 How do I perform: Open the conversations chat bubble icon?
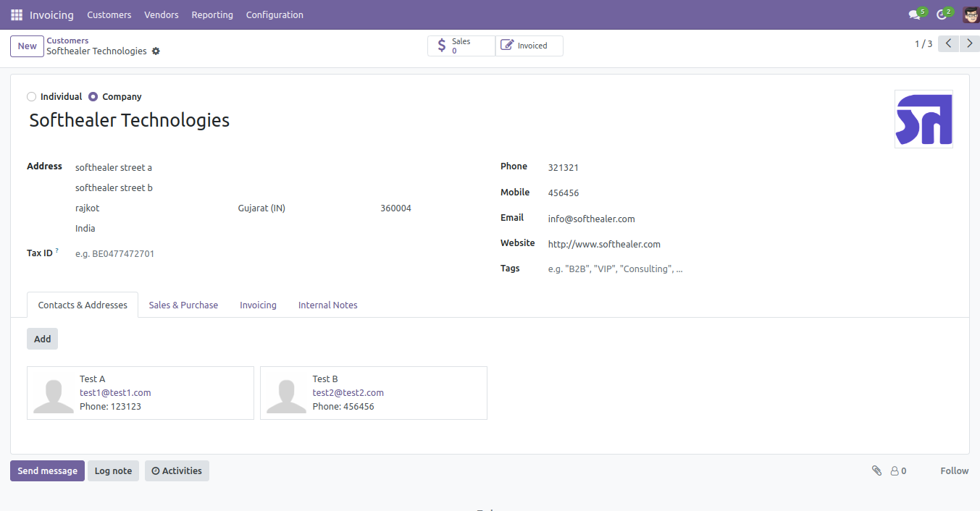(x=914, y=14)
